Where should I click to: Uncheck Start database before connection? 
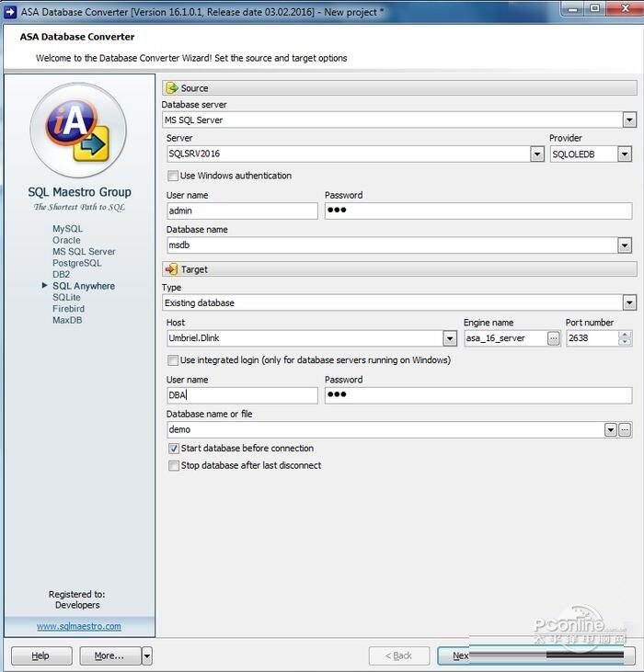(173, 449)
